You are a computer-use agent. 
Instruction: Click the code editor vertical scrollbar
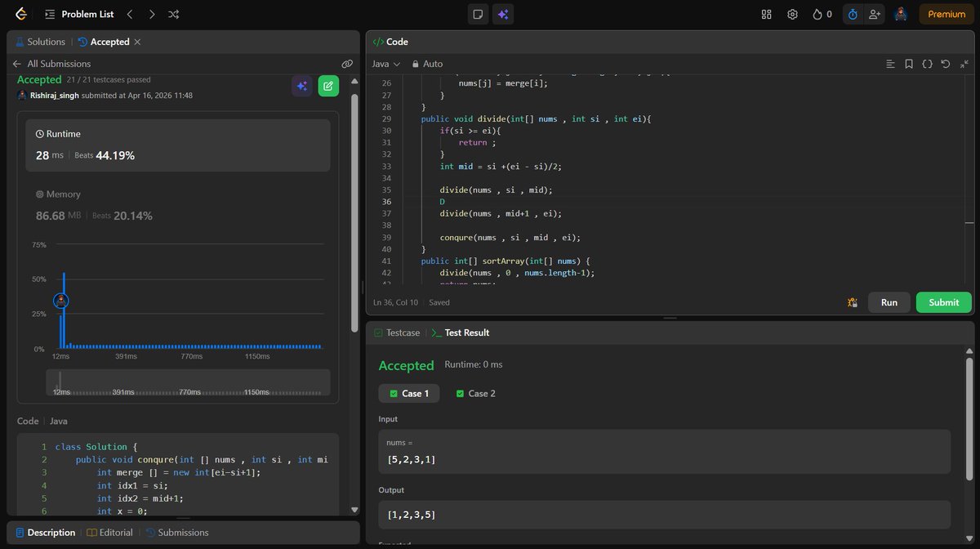point(970,222)
